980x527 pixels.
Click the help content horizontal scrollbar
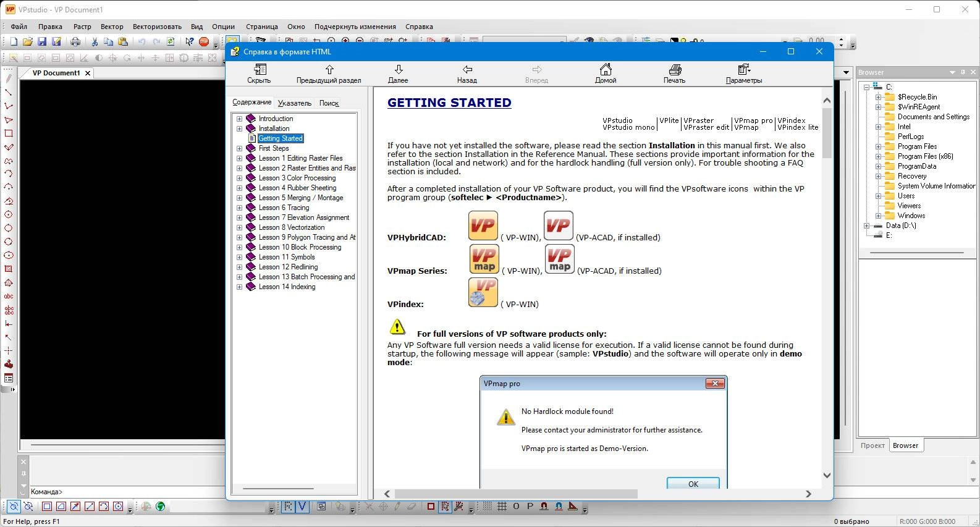pyautogui.click(x=516, y=494)
